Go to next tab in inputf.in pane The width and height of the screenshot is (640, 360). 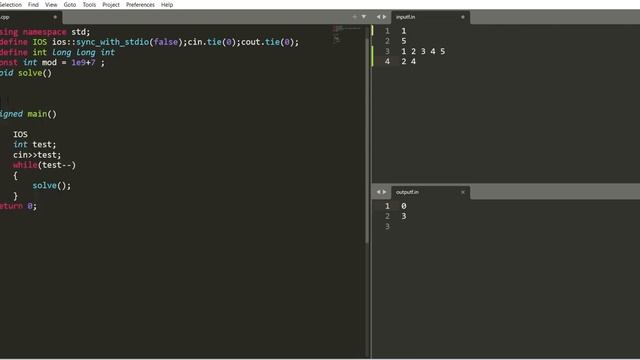point(384,17)
